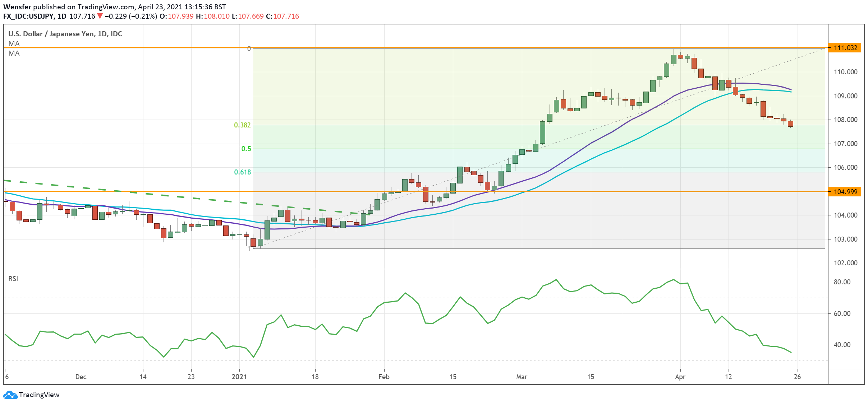Viewport: 868px width, 405px height.
Task: Click the 80.00 level on the RSI scale
Action: [842, 282]
